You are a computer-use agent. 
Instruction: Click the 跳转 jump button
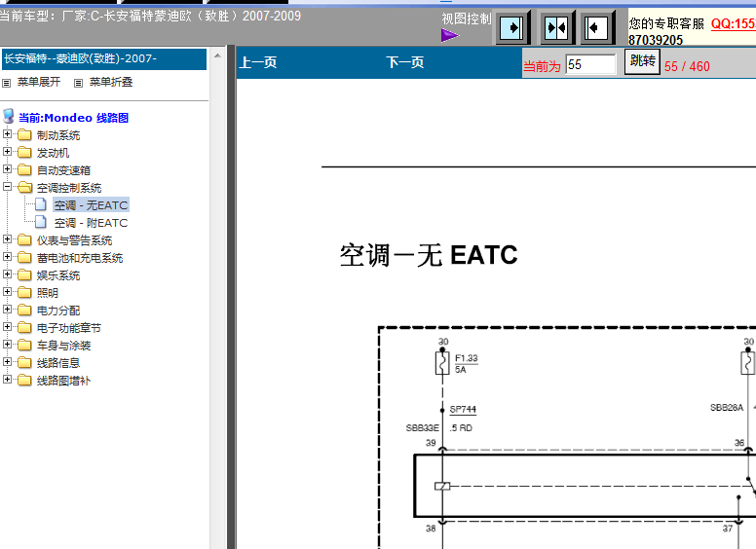(x=642, y=61)
